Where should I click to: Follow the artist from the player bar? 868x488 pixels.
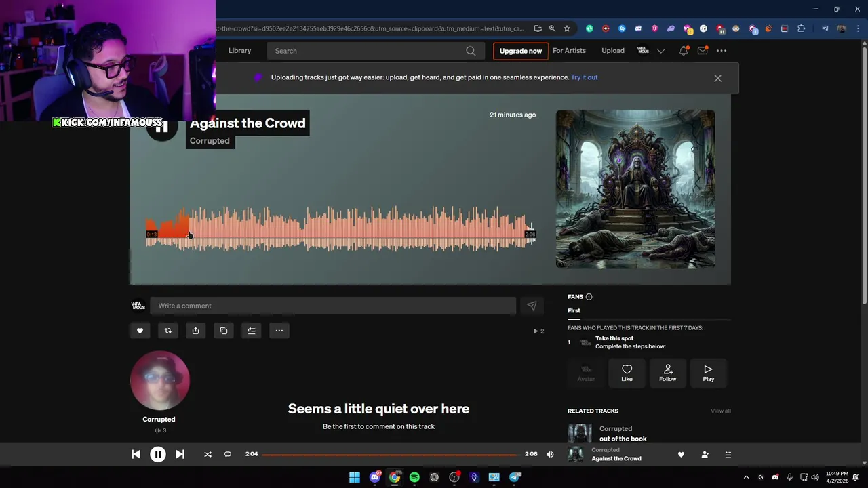pos(705,455)
